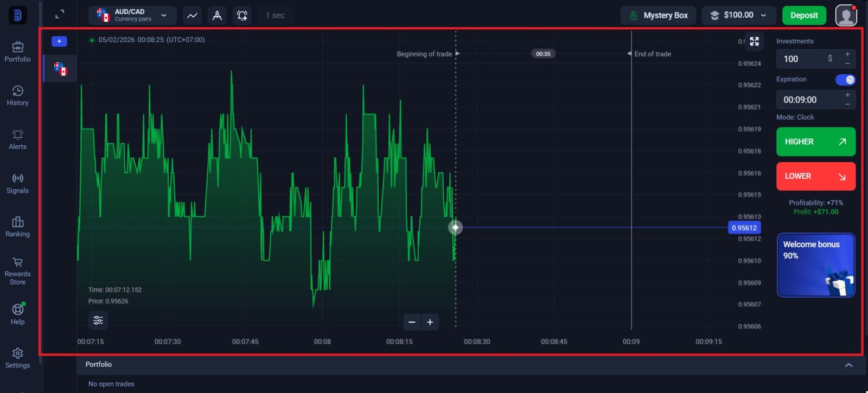Toggle the Expiration clock mode switch
Screen dimensions: 868x393
pyautogui.click(x=845, y=80)
